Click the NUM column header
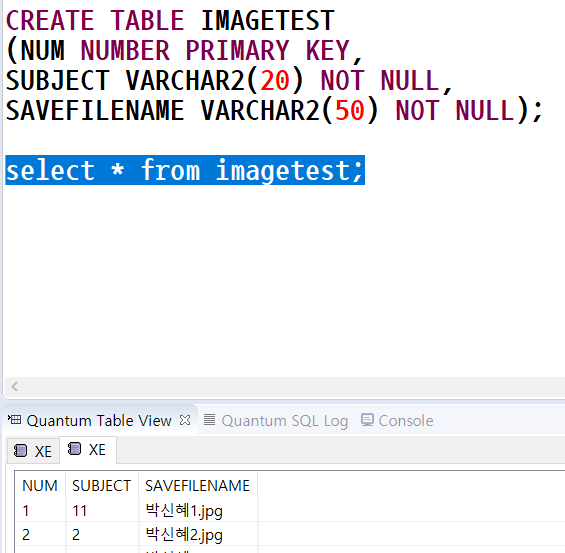Viewport: 565px width, 553px height. (40, 486)
